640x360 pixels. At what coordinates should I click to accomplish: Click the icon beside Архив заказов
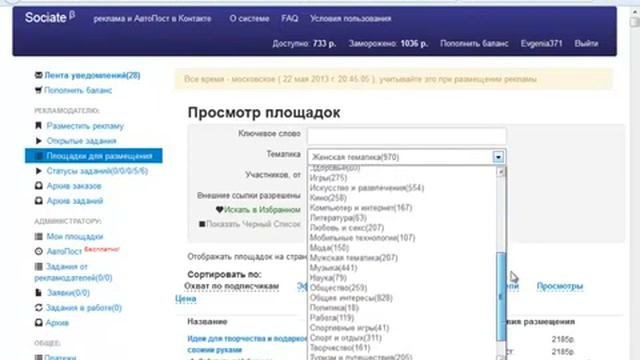pyautogui.click(x=38, y=186)
